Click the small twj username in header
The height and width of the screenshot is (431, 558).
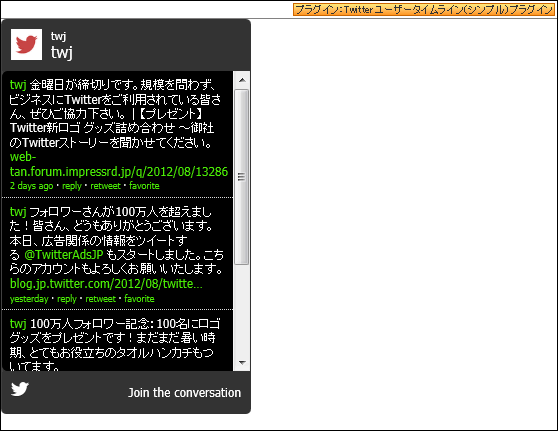tap(58, 36)
